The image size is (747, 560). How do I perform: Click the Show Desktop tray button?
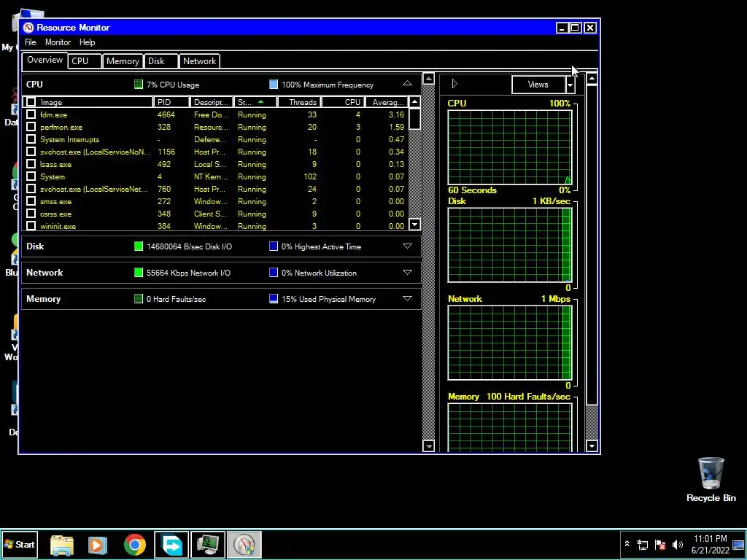739,545
